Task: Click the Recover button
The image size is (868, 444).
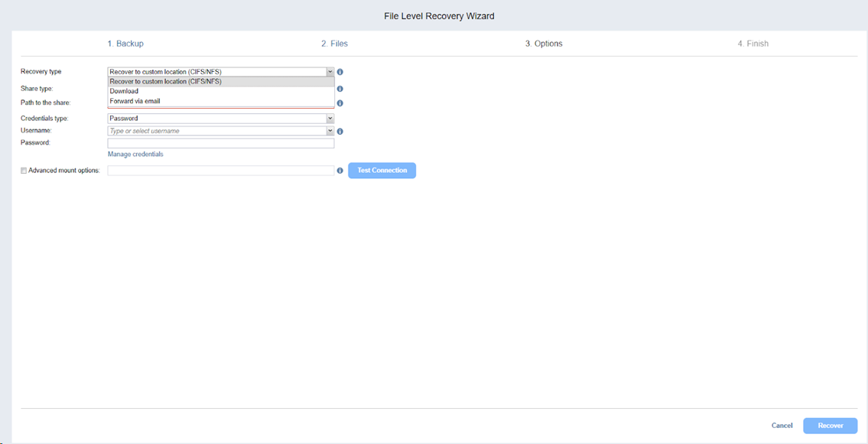Action: click(x=830, y=426)
